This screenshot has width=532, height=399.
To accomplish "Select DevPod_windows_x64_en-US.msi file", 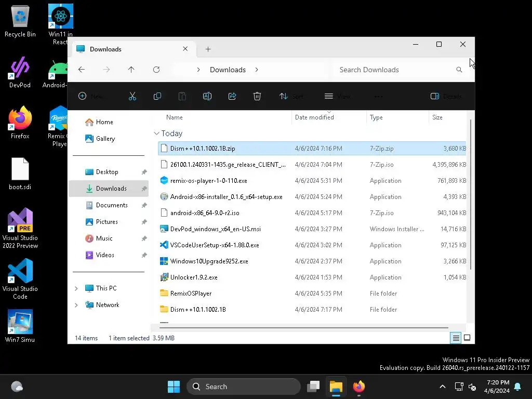I will (x=312, y=229).
